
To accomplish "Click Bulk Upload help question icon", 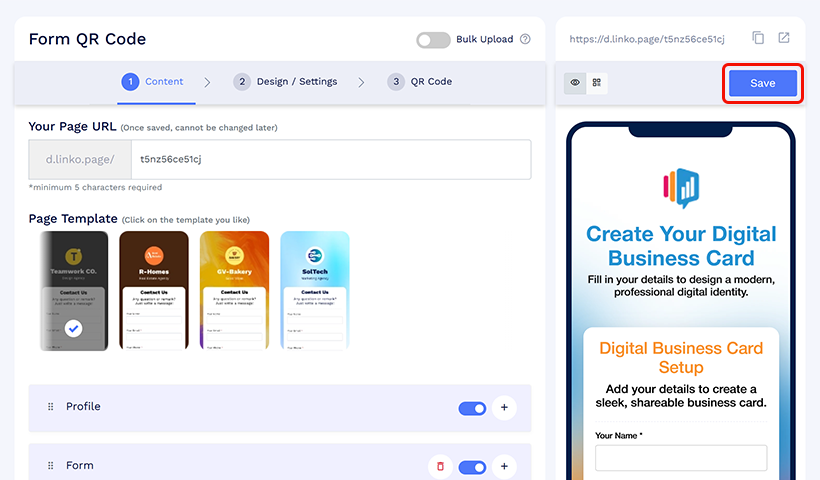I will [x=525, y=40].
